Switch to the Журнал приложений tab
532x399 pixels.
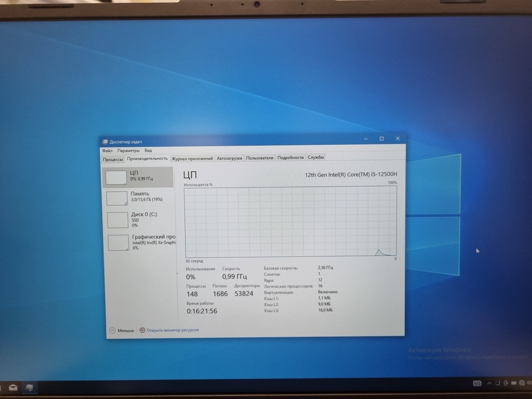tap(192, 159)
